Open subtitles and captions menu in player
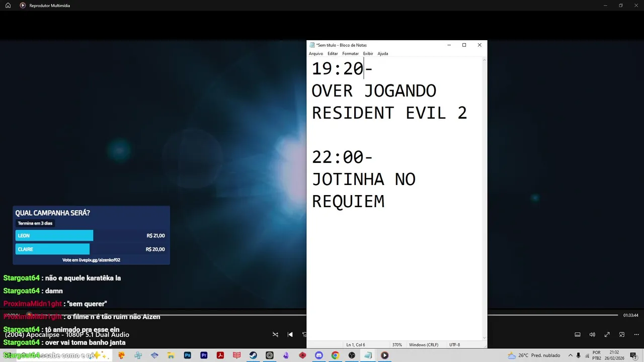Viewport: 644px width, 362px height. [x=578, y=334]
